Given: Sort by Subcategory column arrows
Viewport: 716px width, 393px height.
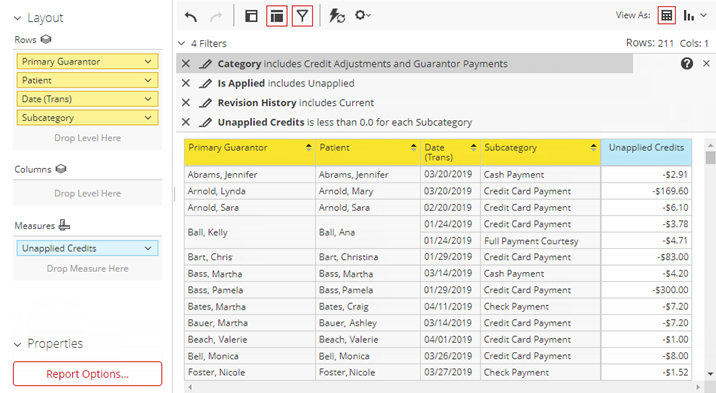Looking at the screenshot, I should tap(593, 147).
